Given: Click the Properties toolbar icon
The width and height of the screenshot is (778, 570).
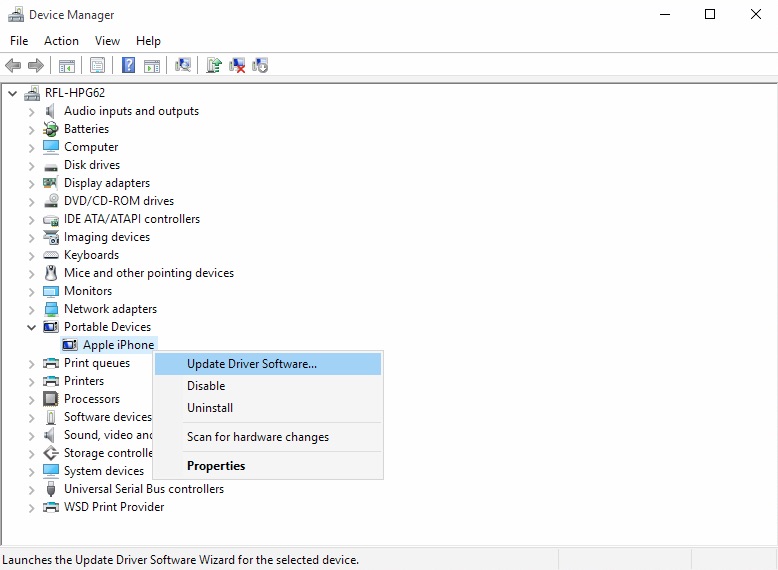Looking at the screenshot, I should click(x=97, y=66).
